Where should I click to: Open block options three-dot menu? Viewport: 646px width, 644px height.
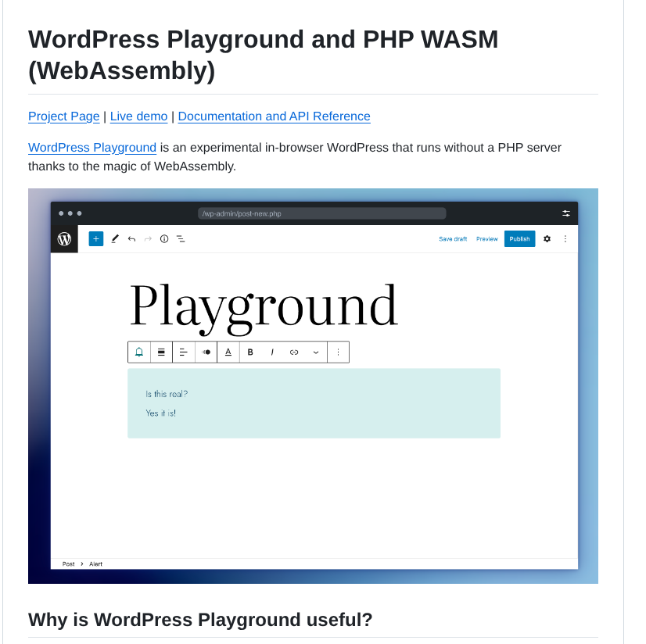tap(338, 352)
